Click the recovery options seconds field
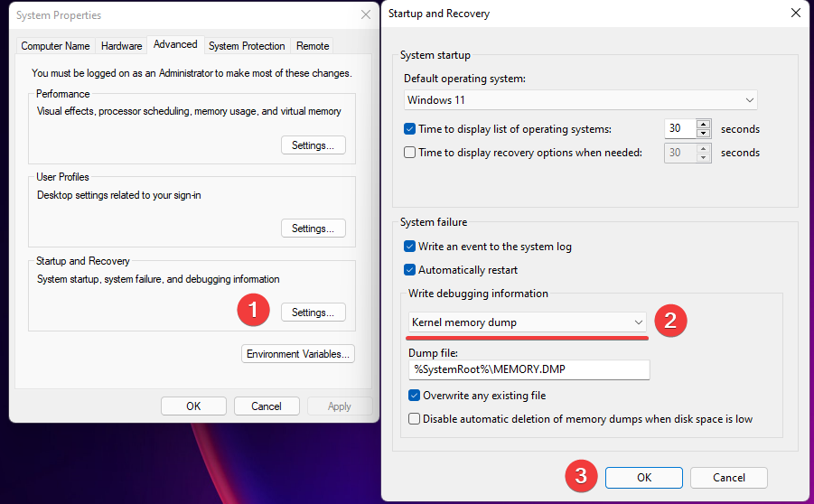This screenshot has height=504, width=814. pyautogui.click(x=680, y=153)
